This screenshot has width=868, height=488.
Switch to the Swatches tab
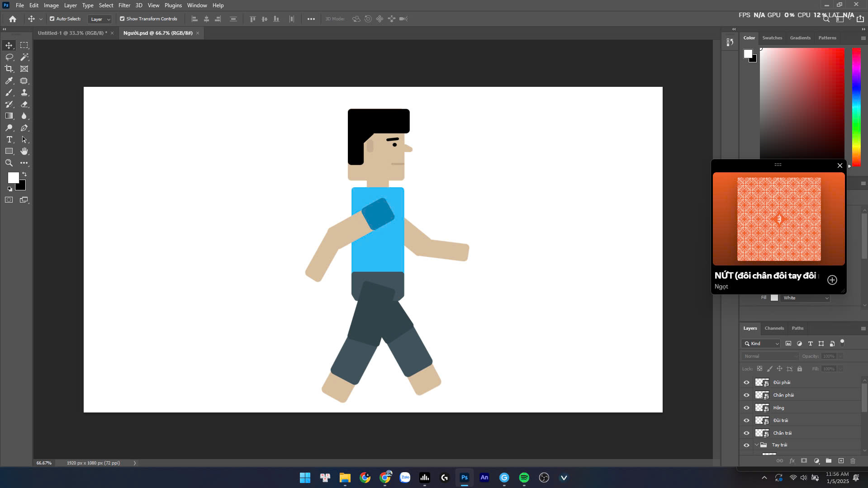point(772,38)
